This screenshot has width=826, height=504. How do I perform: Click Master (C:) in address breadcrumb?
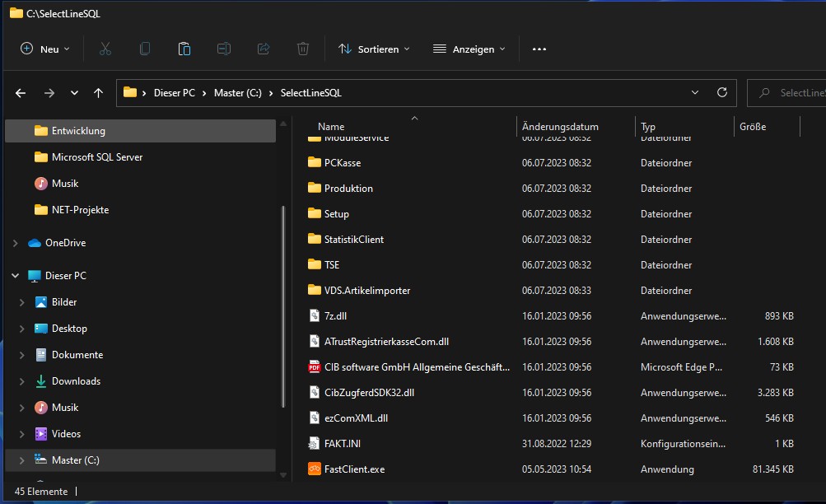pos(237,93)
